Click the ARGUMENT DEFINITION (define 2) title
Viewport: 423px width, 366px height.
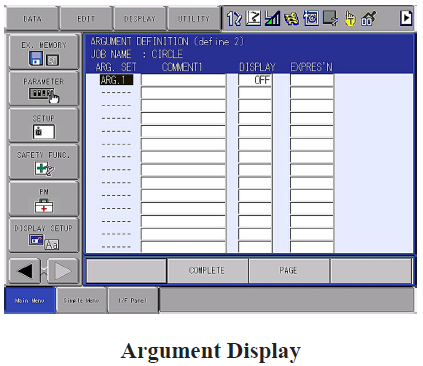pyautogui.click(x=167, y=41)
